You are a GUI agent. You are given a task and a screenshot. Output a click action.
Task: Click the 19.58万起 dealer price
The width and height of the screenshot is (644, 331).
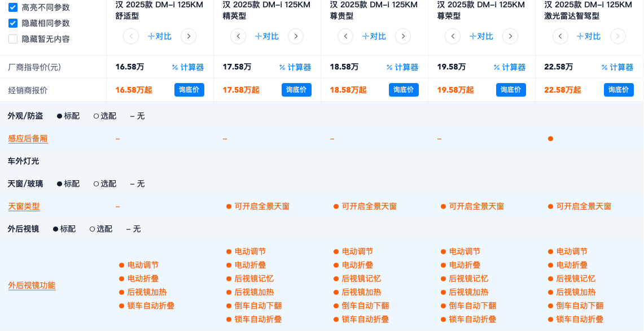point(455,90)
